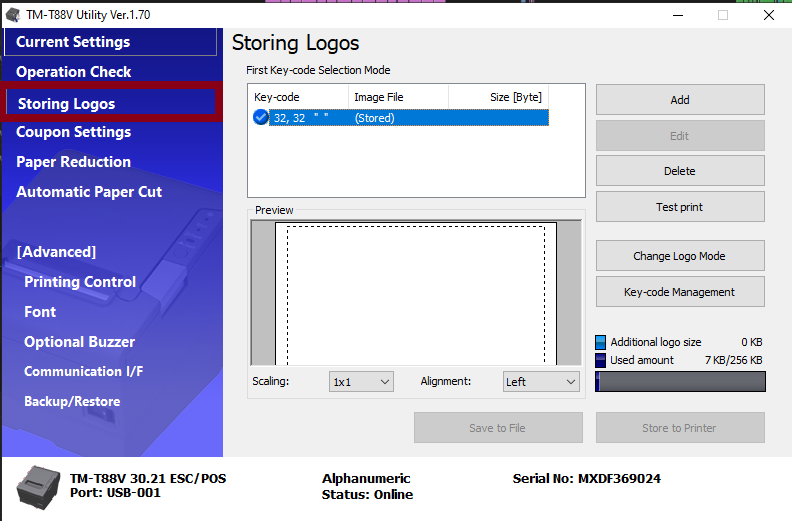This screenshot has height=521, width=800.
Task: Click the Port: USB-001 text
Action: pyautogui.click(x=115, y=493)
